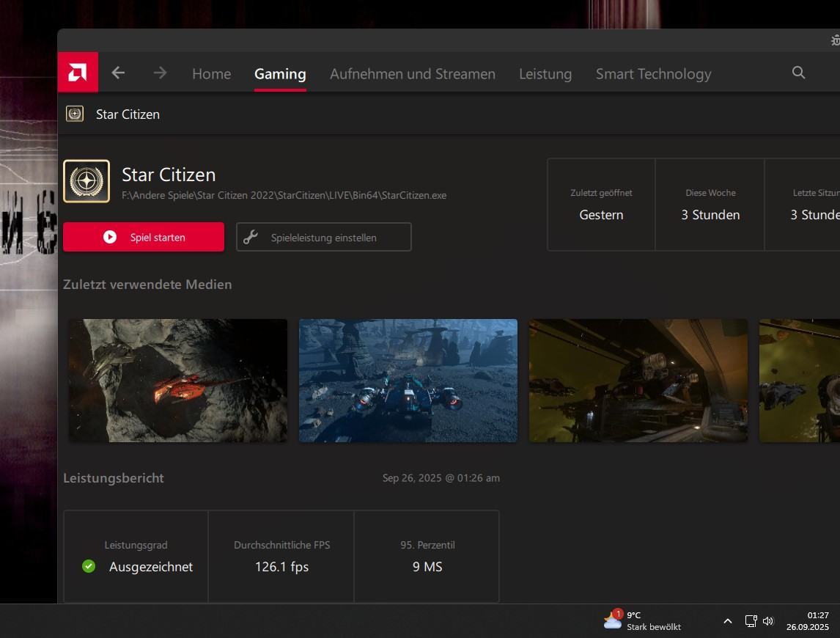This screenshot has height=638, width=840.
Task: Click the bug report icon in title bar
Action: pyautogui.click(x=835, y=41)
